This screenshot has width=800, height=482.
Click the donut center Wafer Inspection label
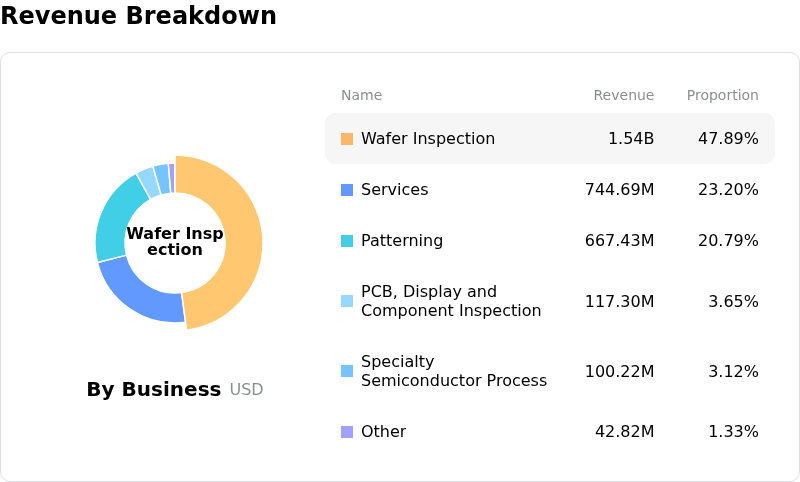click(175, 242)
